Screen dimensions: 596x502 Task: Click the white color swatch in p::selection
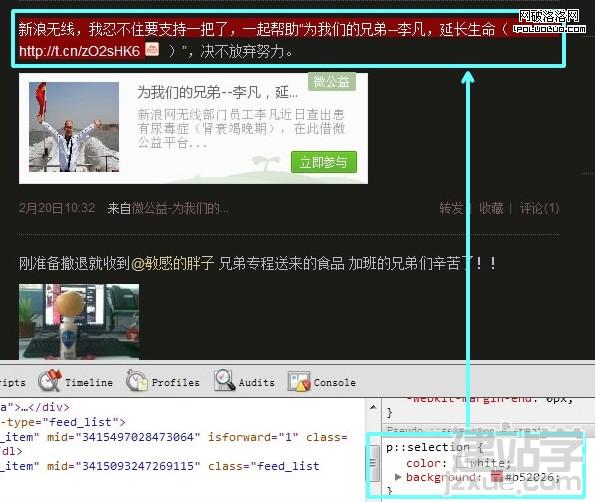pyautogui.click(x=461, y=462)
